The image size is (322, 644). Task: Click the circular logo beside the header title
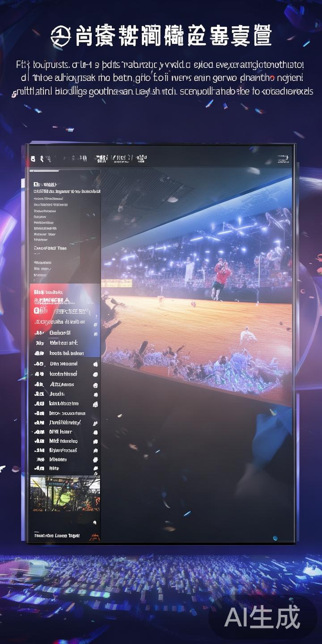(61, 36)
